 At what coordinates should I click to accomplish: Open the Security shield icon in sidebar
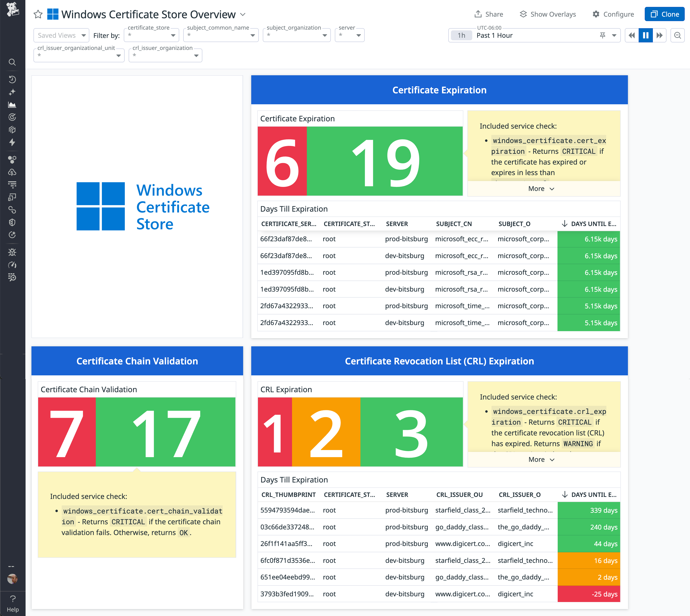tap(13, 222)
